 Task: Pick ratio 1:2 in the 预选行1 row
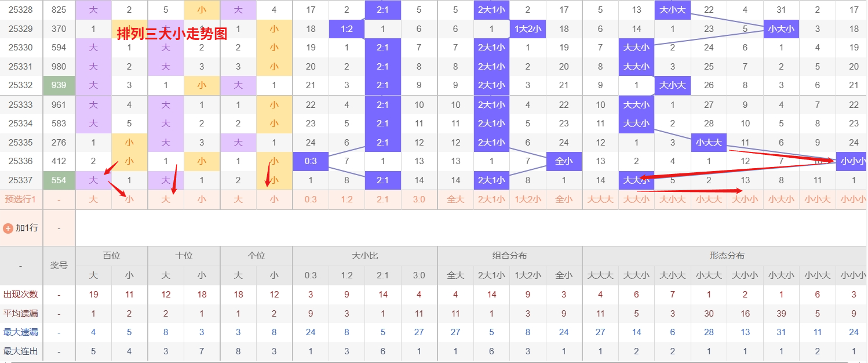click(347, 199)
